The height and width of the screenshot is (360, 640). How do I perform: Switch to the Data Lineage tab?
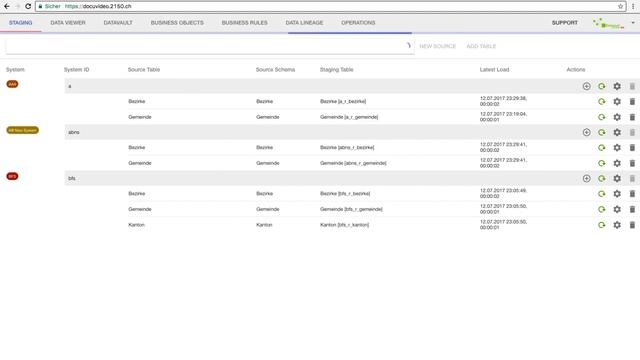click(304, 23)
